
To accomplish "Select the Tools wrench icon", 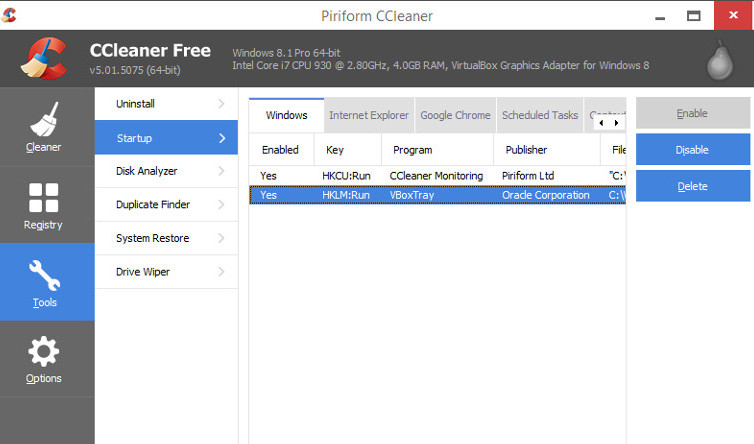I will click(44, 276).
